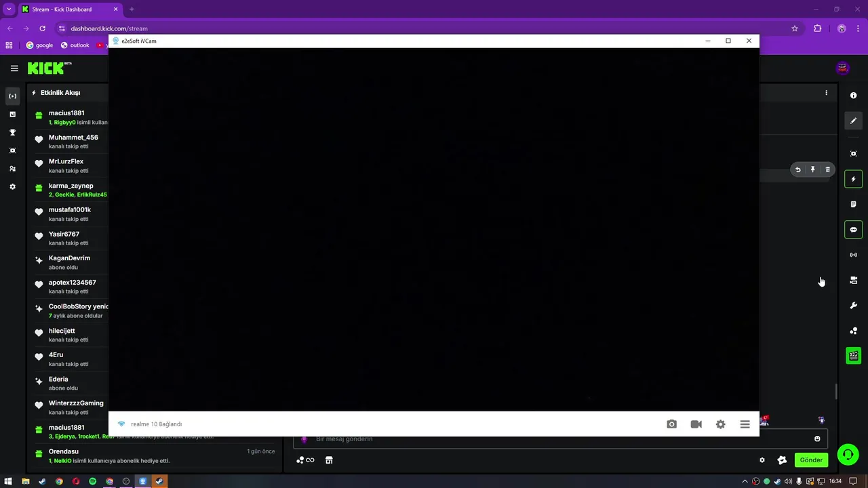The height and width of the screenshot is (488, 868).
Task: Reload the Kick dashboard page
Action: (42, 28)
